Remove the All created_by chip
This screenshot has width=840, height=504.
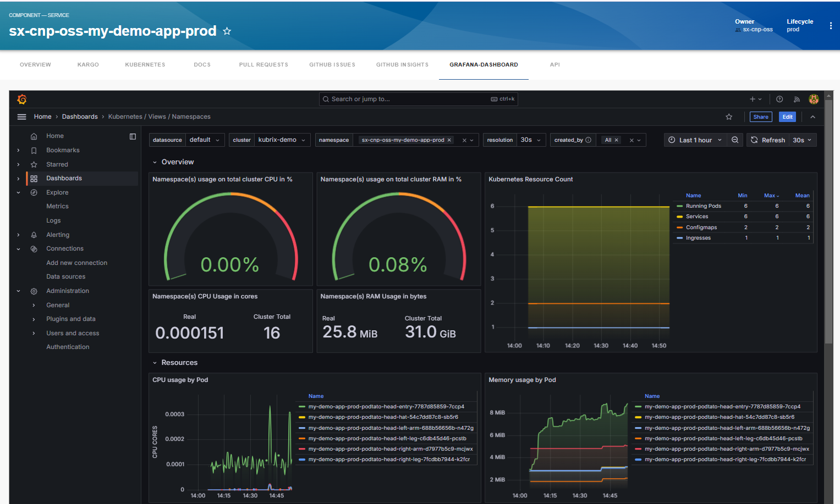click(x=616, y=140)
